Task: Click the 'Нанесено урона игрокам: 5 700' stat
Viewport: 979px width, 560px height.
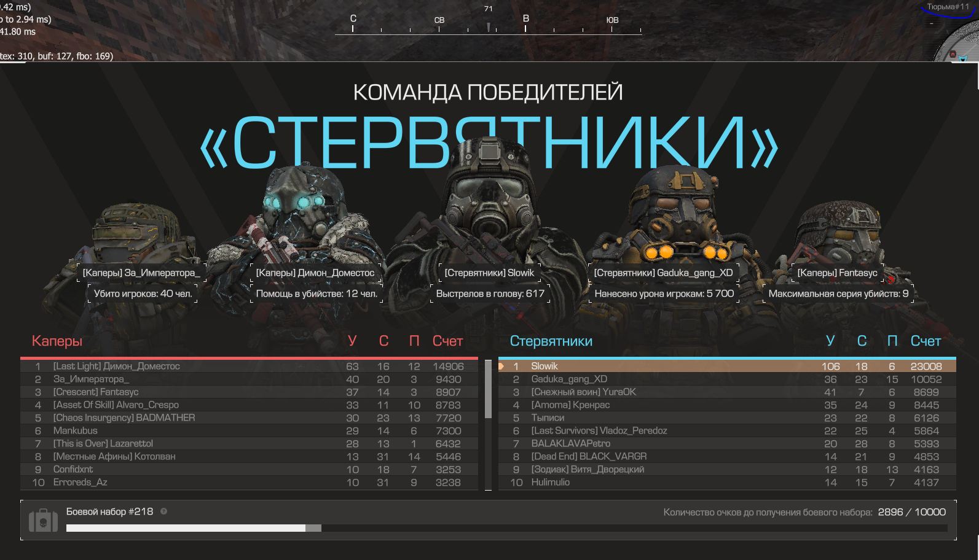Action: pyautogui.click(x=664, y=294)
